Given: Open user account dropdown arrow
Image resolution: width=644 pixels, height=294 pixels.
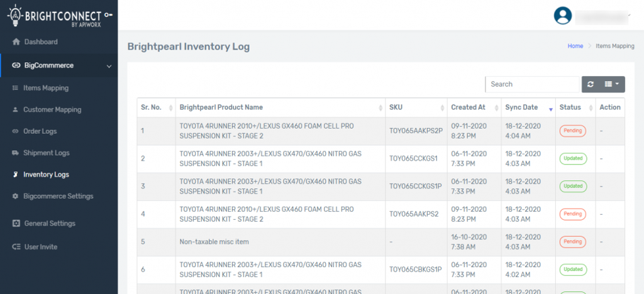Looking at the screenshot, I should (x=629, y=14).
